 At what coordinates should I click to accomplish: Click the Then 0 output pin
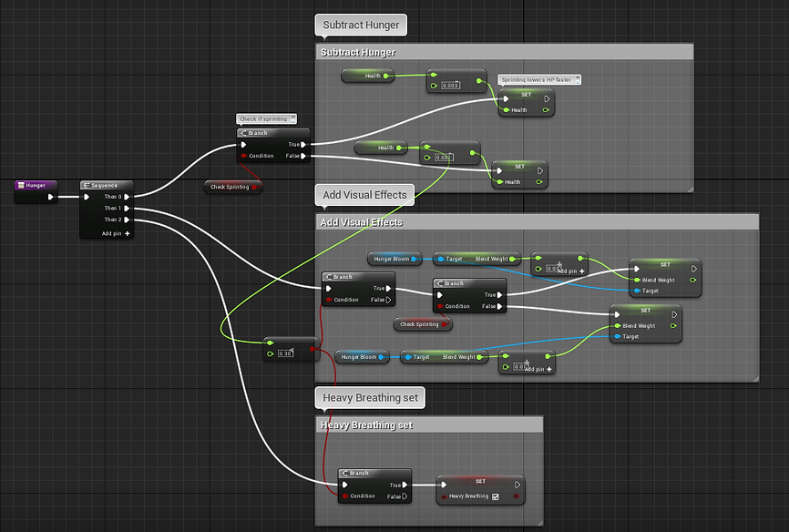coord(127,197)
